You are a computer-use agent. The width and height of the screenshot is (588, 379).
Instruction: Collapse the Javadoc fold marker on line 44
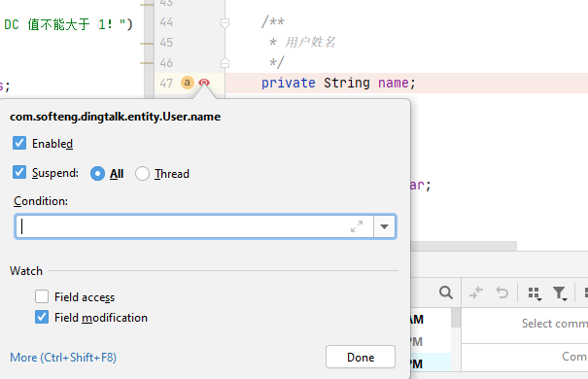click(225, 23)
